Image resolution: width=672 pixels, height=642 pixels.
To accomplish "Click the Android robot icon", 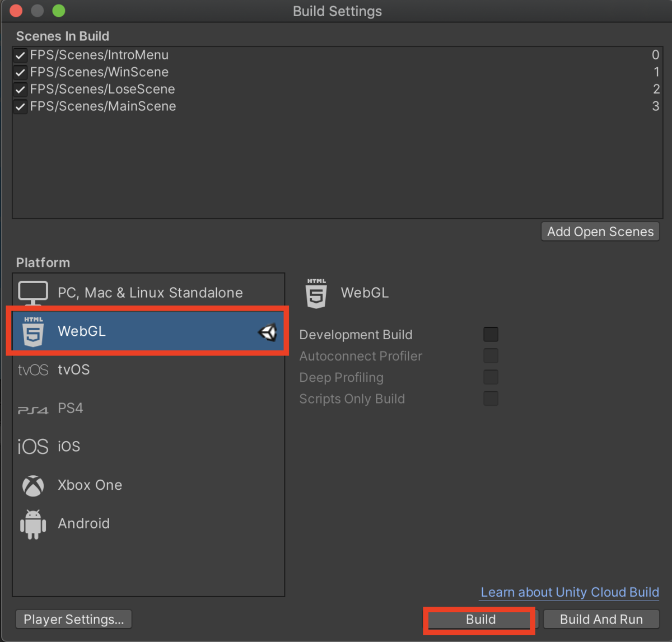I will [x=33, y=524].
